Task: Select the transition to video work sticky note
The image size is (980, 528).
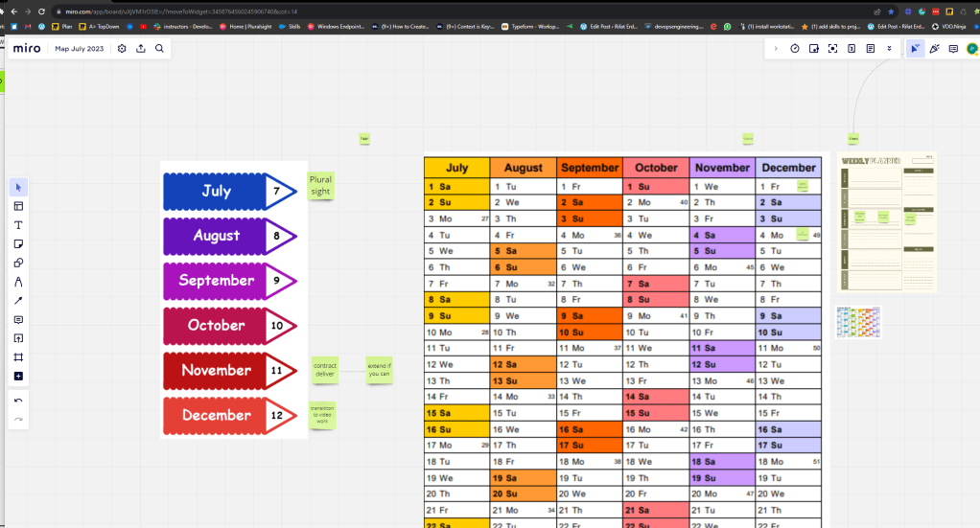Action: 322,415
